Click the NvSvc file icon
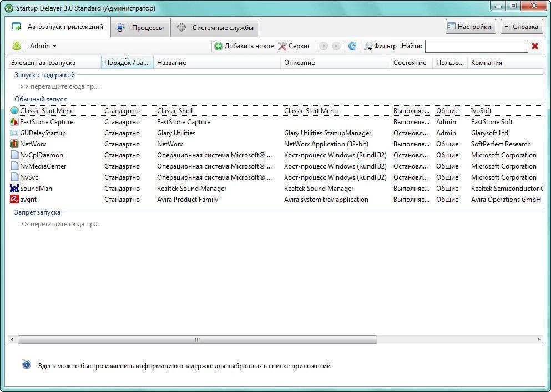 [x=14, y=177]
